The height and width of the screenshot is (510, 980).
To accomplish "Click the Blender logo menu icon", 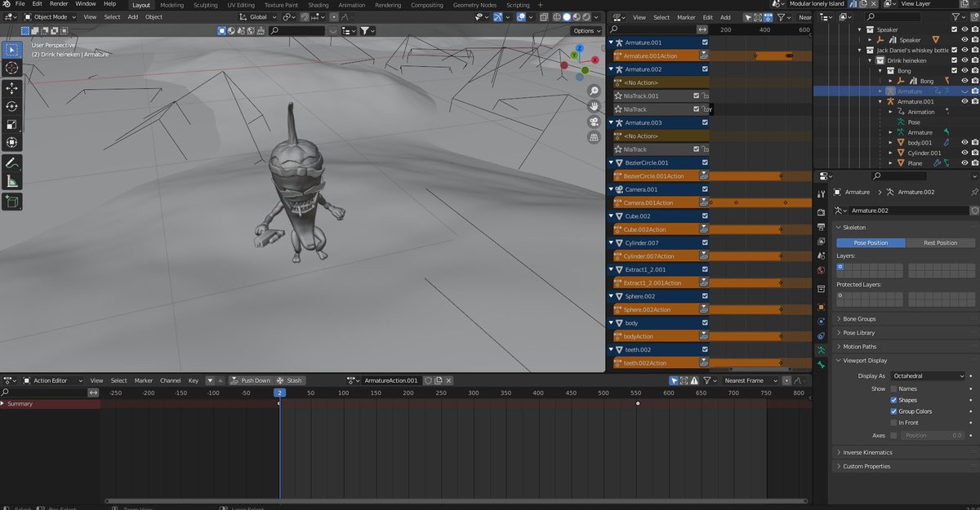I will (6, 4).
